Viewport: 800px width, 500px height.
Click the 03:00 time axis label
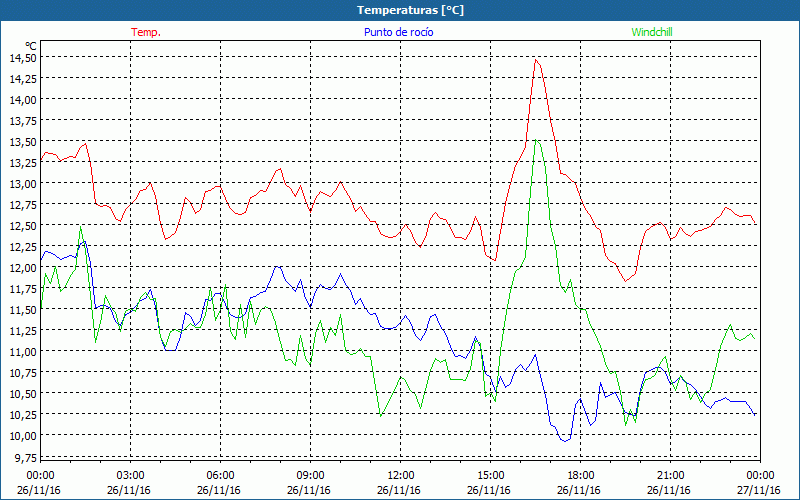(x=131, y=476)
